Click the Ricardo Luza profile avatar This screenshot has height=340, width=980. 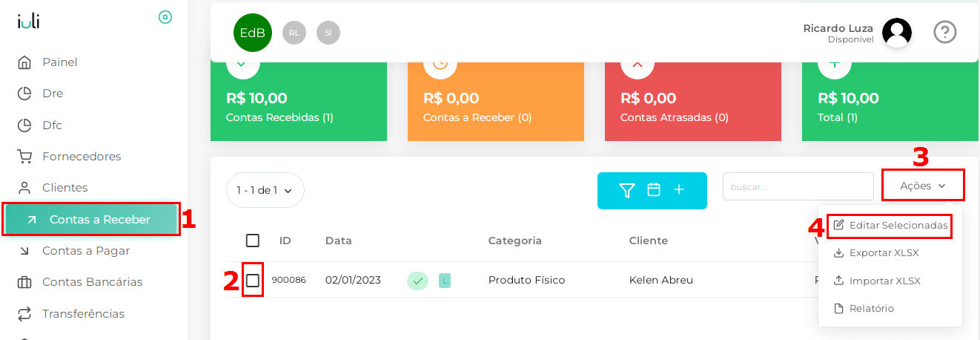(896, 33)
